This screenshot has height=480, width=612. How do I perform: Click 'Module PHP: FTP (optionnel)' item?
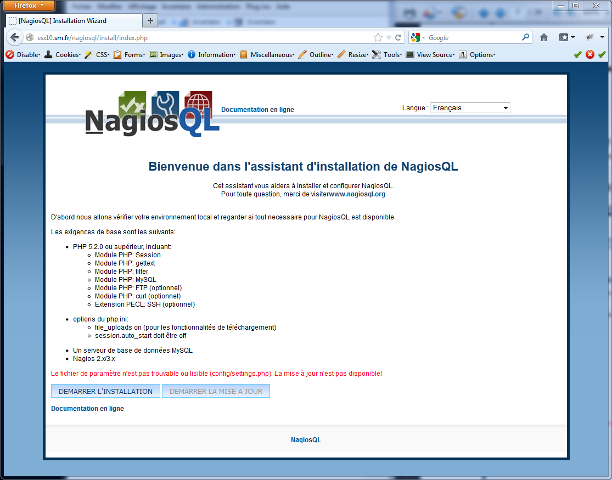[138, 288]
